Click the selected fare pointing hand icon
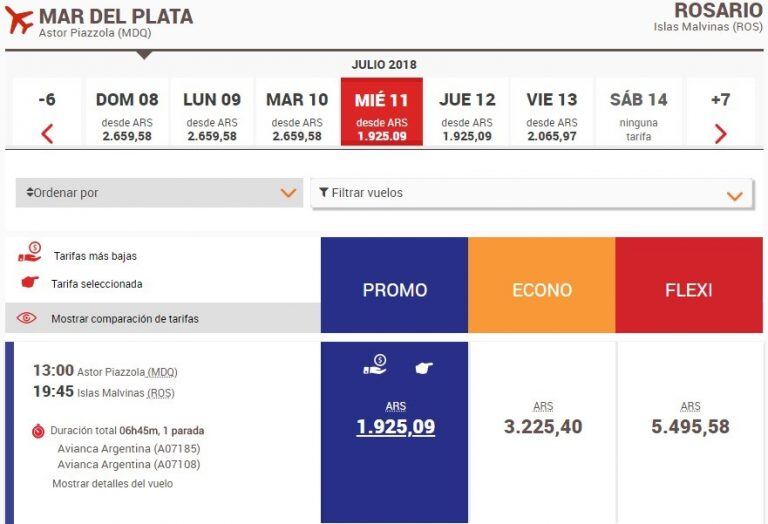The height and width of the screenshot is (524, 768). [30, 283]
